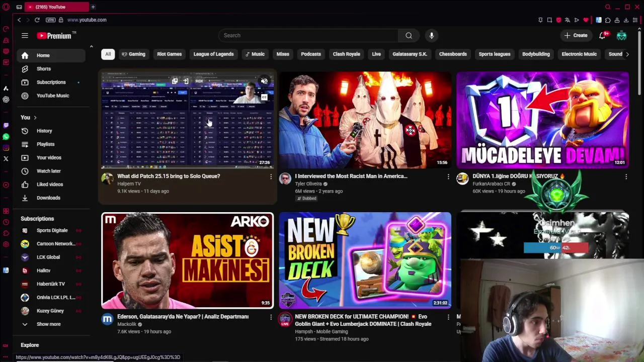Open the Cartoon Network subscription channel

click(x=51, y=244)
